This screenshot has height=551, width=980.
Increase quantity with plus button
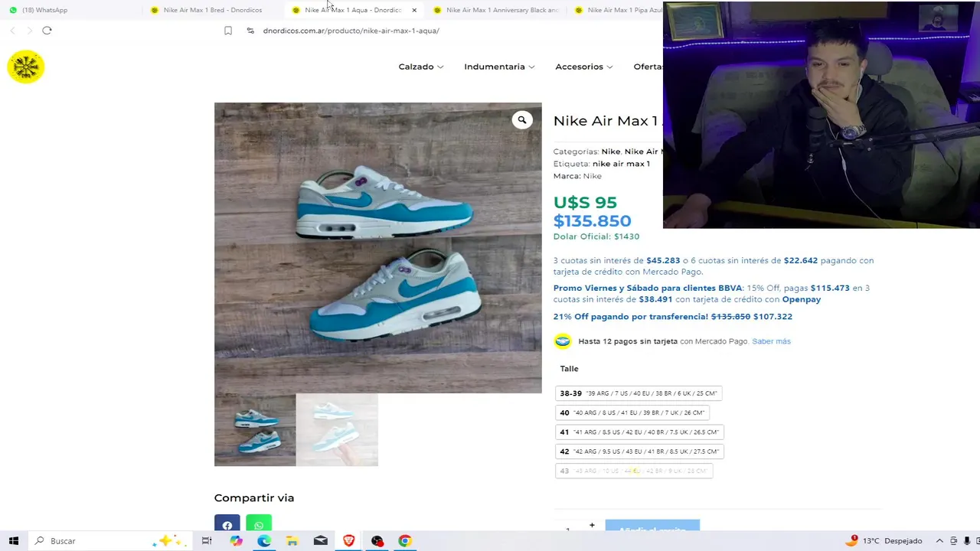coord(592,525)
